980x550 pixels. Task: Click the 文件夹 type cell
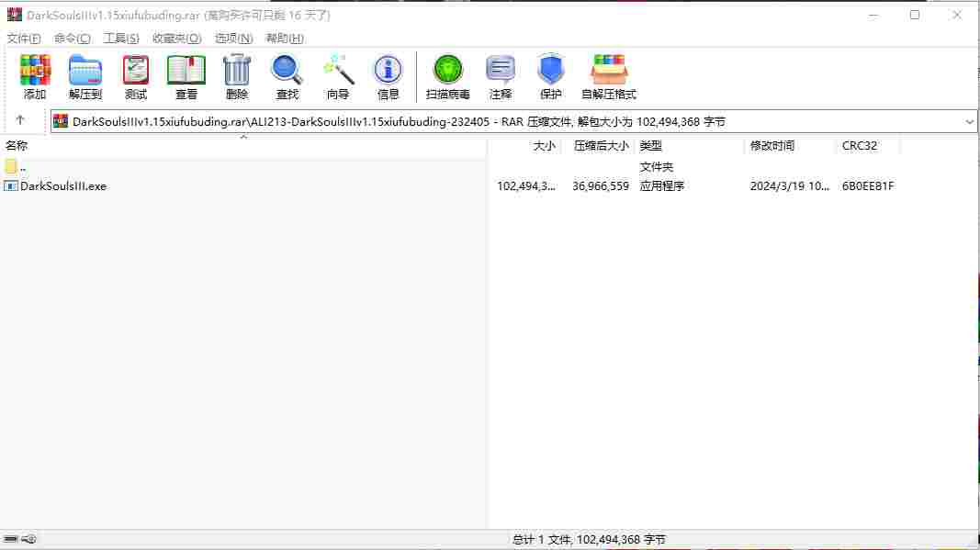click(x=657, y=167)
